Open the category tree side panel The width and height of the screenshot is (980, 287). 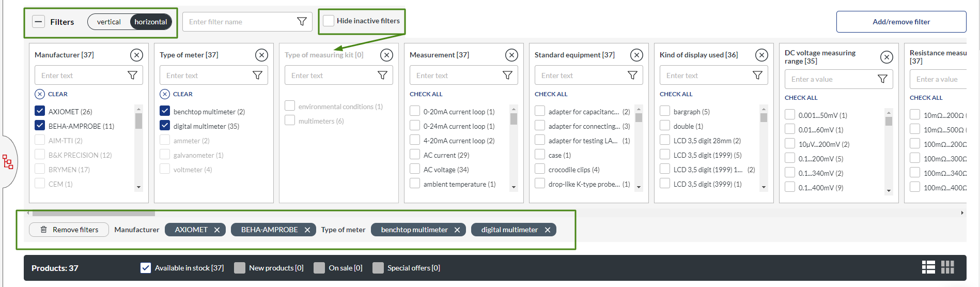point(8,162)
